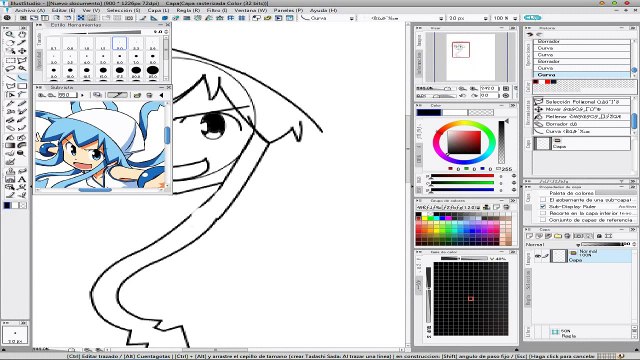Click the trash icon in Subvista panel
This screenshot has height=360, width=640.
(149, 95)
